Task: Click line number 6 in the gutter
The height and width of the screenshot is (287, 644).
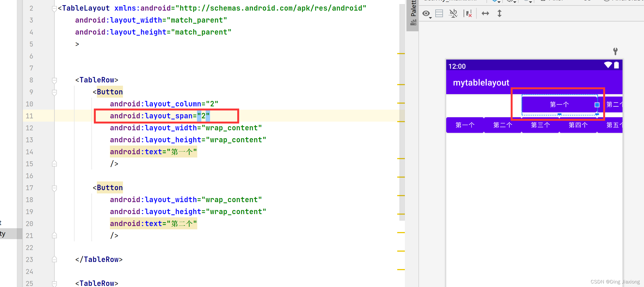Action: 31,56
